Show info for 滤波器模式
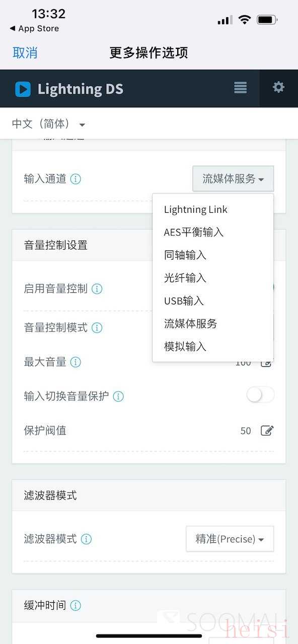This screenshot has width=298, height=644. pyautogui.click(x=87, y=539)
